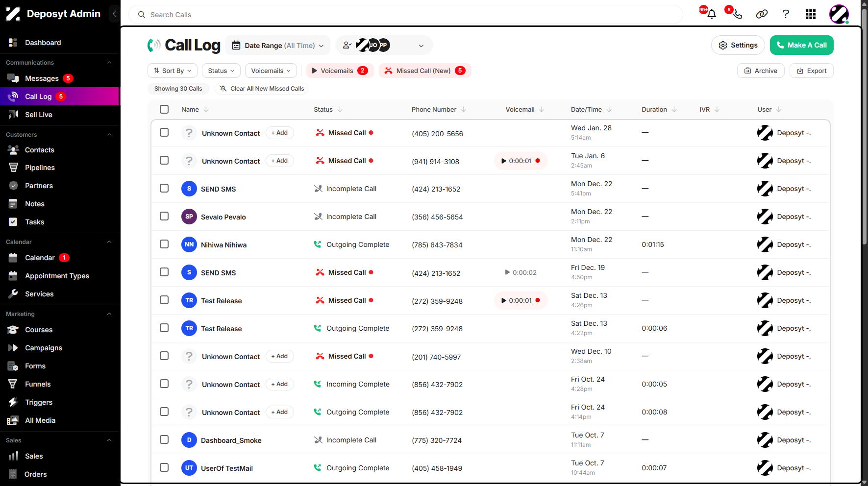The width and height of the screenshot is (868, 486).
Task: Collapse the Marketing sidebar section
Action: coord(109,314)
